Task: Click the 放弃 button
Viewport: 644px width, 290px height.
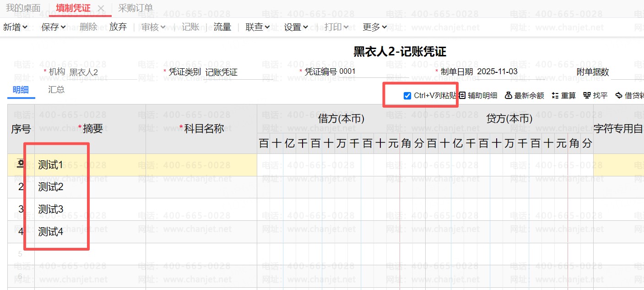Action: [x=118, y=27]
